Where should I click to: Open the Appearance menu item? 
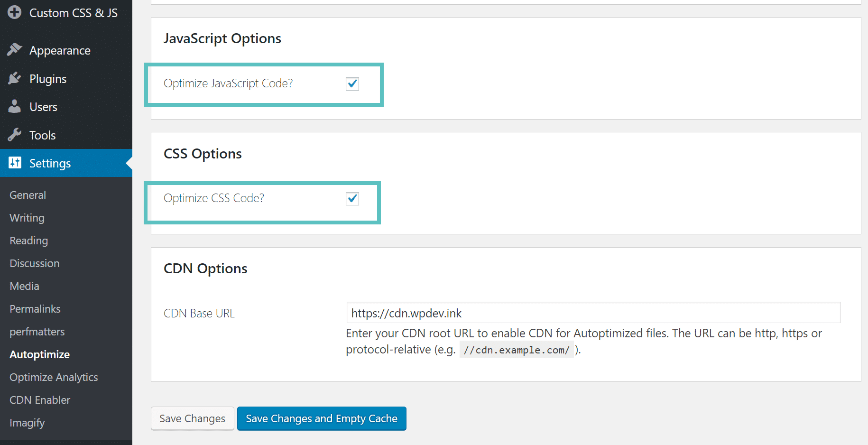(59, 50)
